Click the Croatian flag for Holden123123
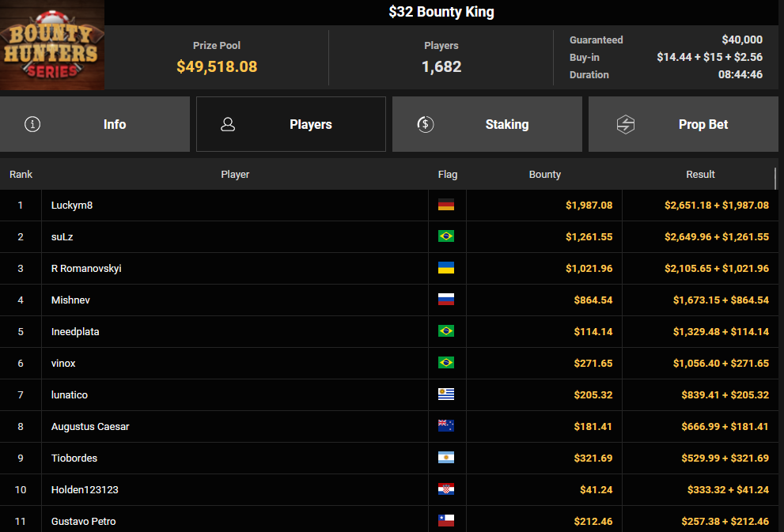 tap(446, 490)
